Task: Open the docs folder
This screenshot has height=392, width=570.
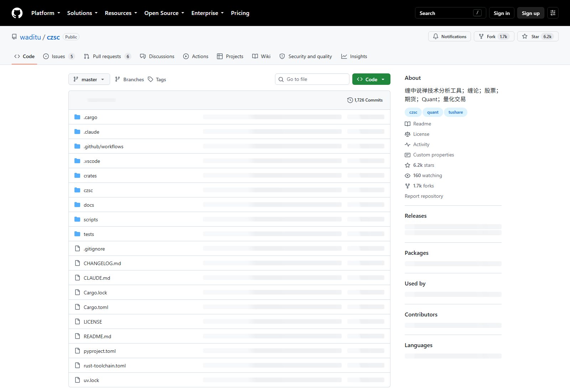Action: point(89,205)
